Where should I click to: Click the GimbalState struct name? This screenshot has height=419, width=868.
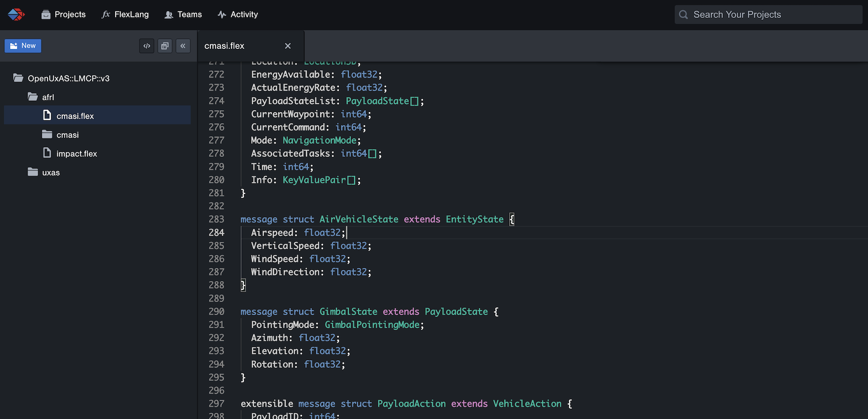click(348, 312)
